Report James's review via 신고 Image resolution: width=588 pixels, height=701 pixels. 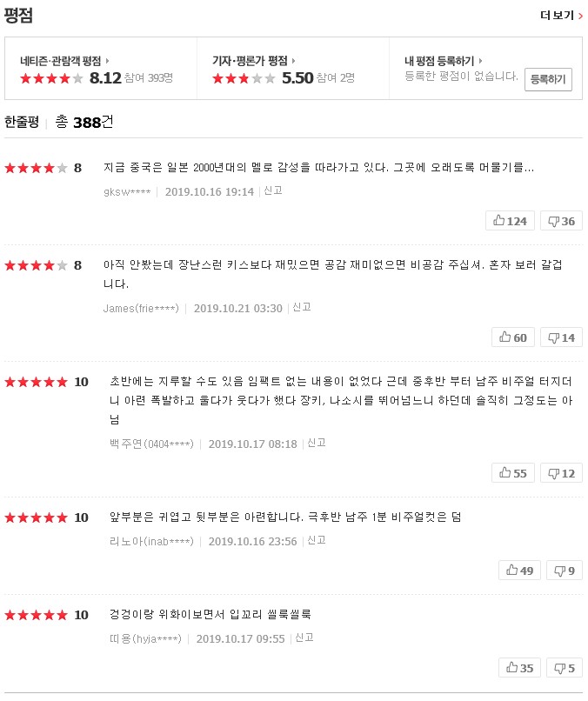(x=302, y=307)
